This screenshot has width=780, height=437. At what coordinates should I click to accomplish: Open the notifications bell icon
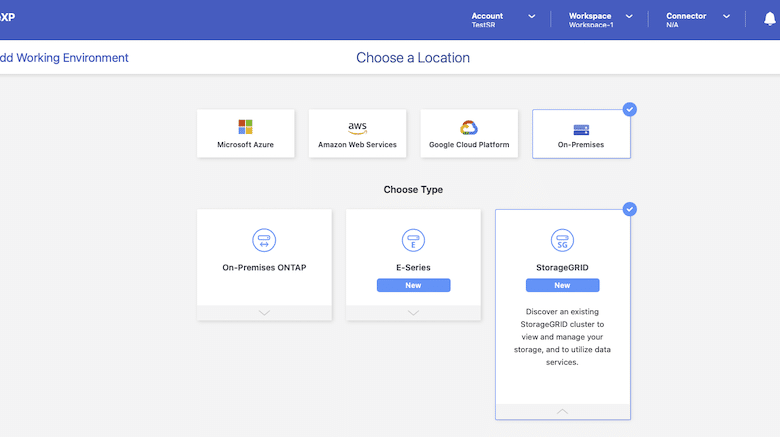(x=770, y=19)
